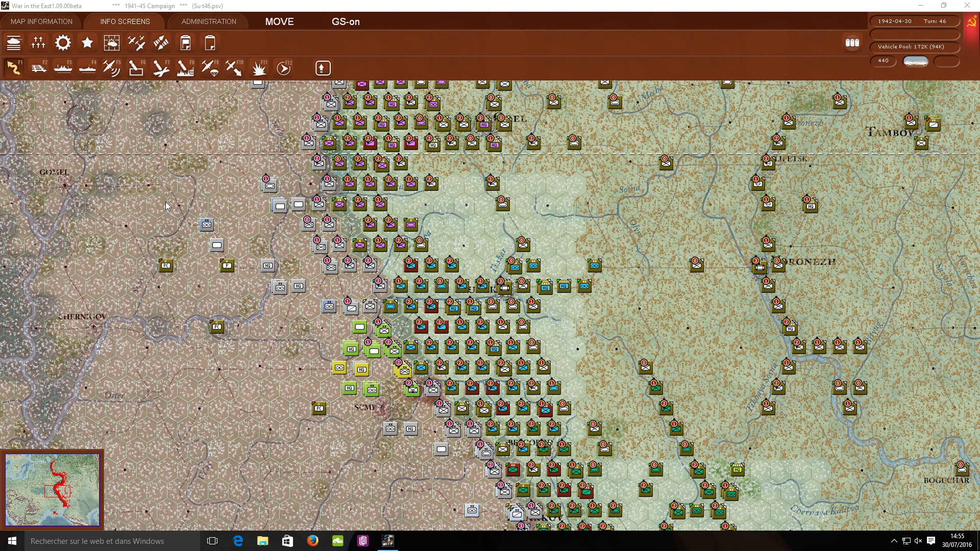The height and width of the screenshot is (551, 980).
Task: Show the weather map grid icon
Action: click(x=112, y=43)
